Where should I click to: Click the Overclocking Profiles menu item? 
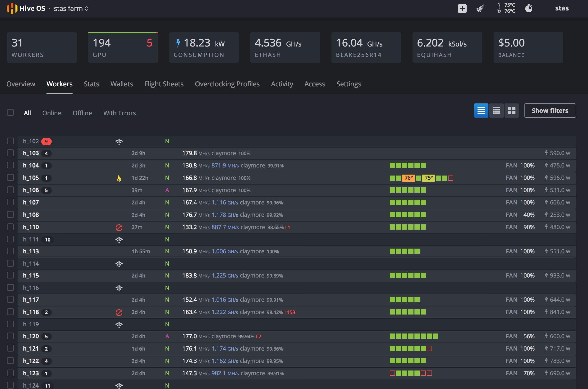click(x=227, y=83)
